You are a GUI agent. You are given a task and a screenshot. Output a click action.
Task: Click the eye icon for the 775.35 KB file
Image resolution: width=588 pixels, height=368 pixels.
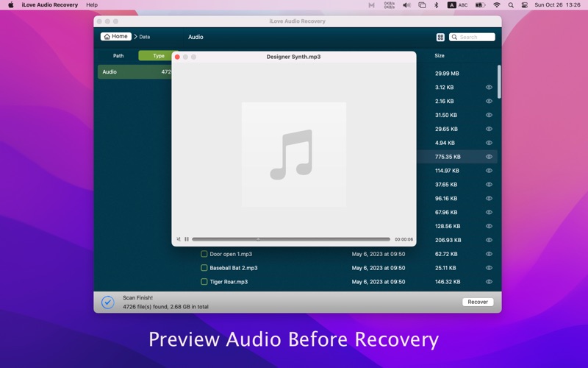point(489,157)
